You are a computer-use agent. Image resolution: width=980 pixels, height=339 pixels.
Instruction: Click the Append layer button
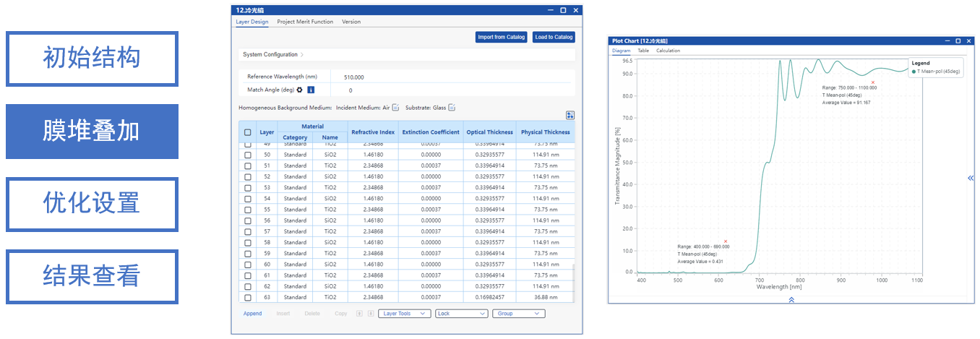coord(252,314)
